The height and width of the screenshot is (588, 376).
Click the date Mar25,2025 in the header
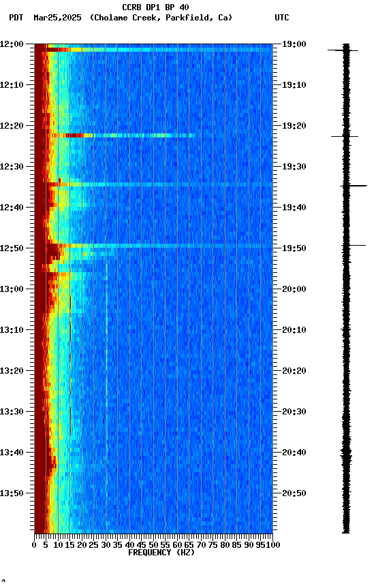[57, 18]
